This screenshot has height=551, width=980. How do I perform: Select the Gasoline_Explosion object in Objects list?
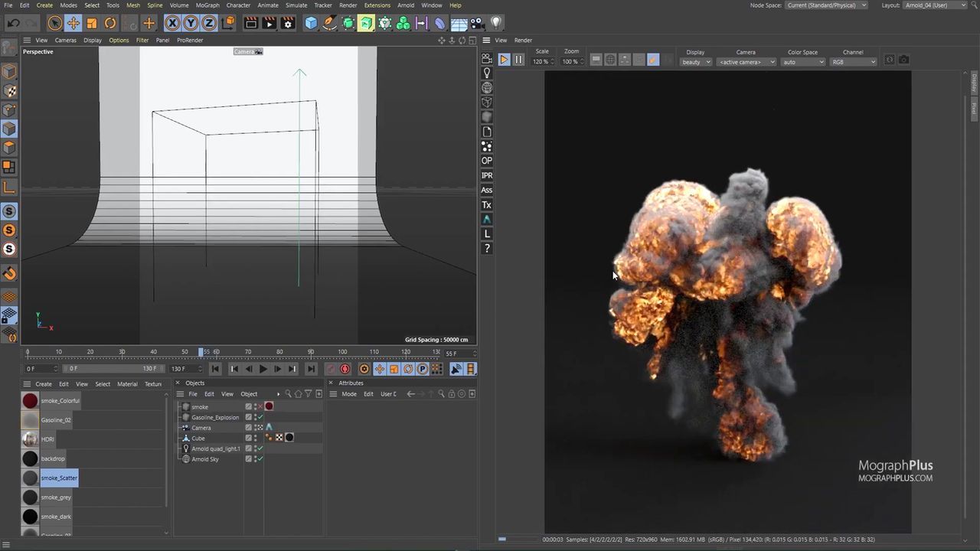coord(215,417)
